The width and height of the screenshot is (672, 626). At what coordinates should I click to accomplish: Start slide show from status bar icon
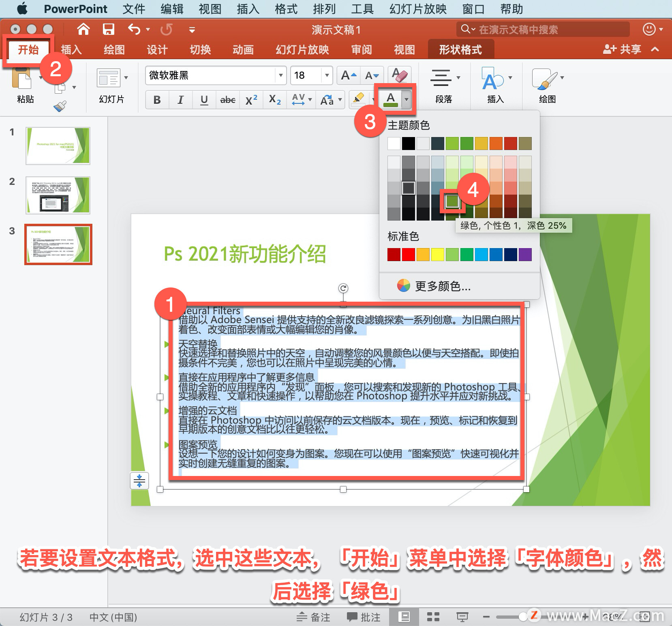click(462, 617)
